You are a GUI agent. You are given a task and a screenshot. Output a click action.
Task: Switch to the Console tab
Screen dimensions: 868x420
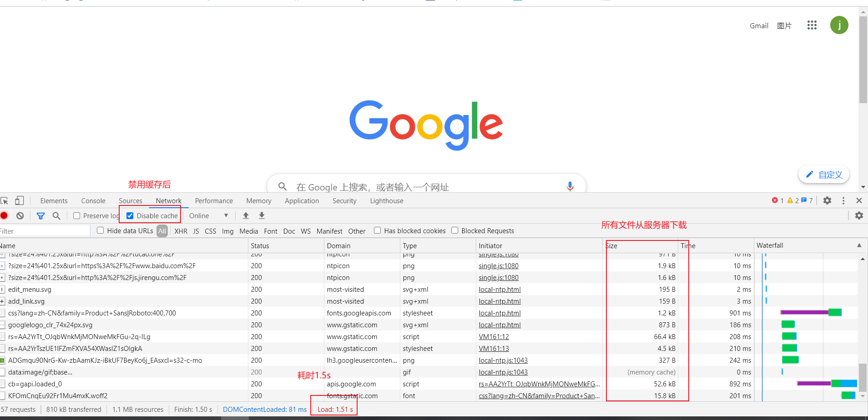tap(93, 201)
